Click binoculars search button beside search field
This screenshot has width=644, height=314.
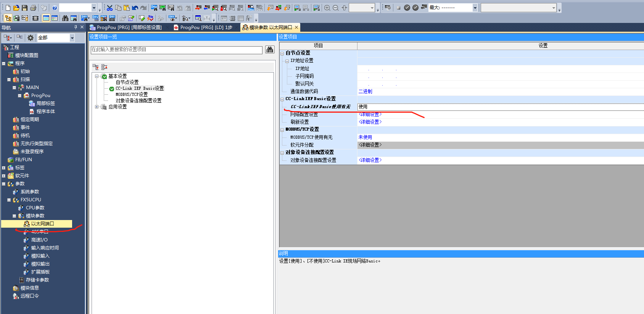coord(270,50)
